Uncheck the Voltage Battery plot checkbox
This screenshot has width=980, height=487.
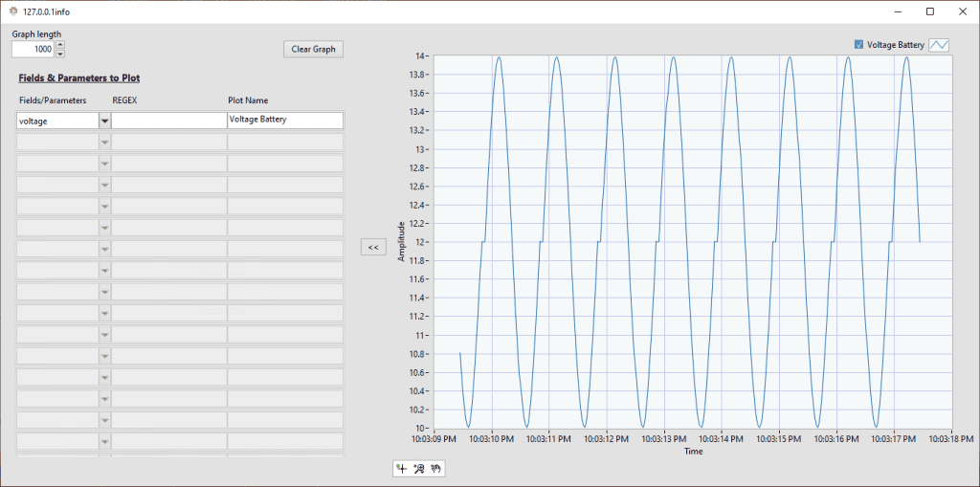click(x=858, y=45)
